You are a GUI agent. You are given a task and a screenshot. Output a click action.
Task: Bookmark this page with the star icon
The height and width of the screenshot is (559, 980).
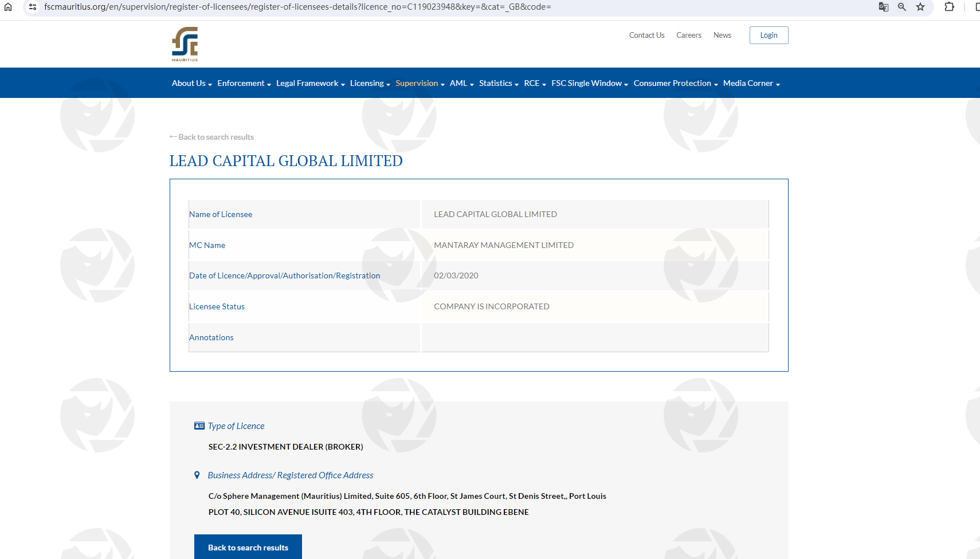pyautogui.click(x=920, y=7)
